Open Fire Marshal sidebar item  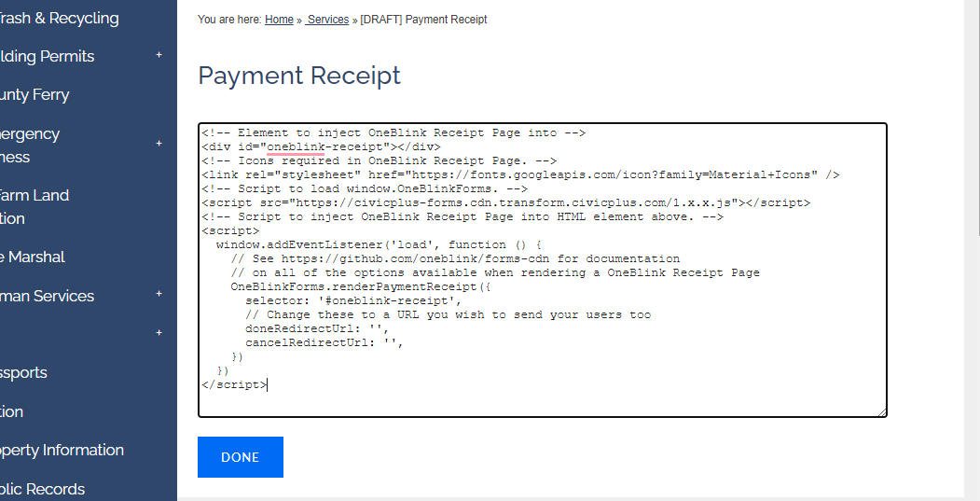(x=33, y=257)
